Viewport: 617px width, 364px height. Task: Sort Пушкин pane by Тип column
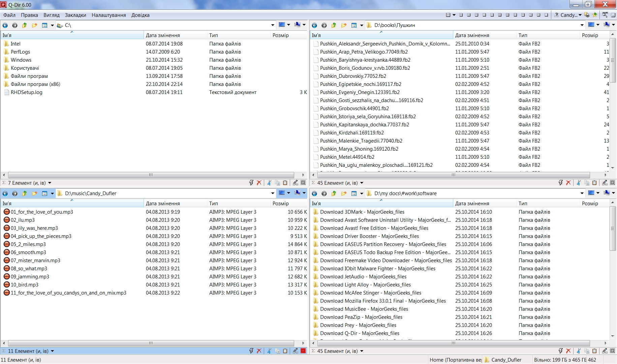pos(548,35)
